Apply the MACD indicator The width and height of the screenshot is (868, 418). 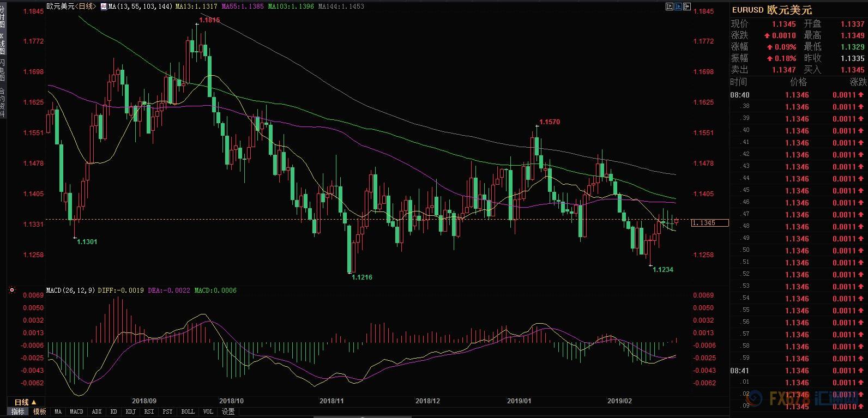pyautogui.click(x=76, y=411)
